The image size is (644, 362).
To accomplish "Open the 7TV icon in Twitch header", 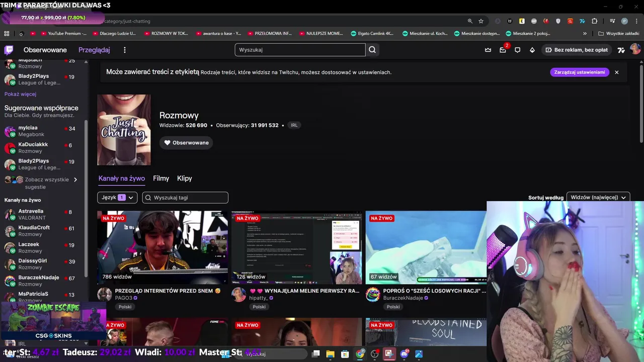I will 621,50.
